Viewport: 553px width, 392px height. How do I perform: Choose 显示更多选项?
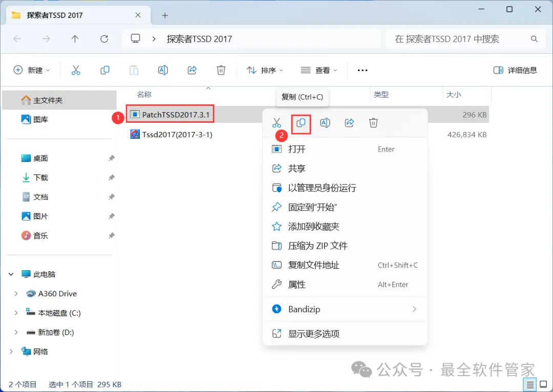point(345,334)
